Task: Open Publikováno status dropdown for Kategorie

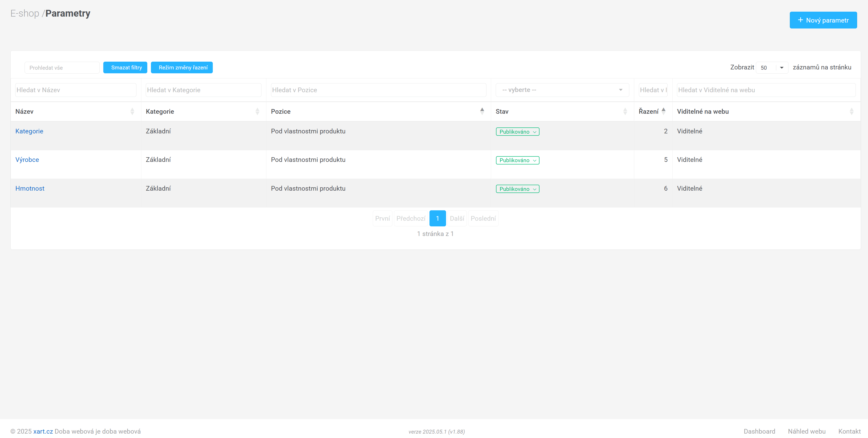Action: tap(517, 132)
